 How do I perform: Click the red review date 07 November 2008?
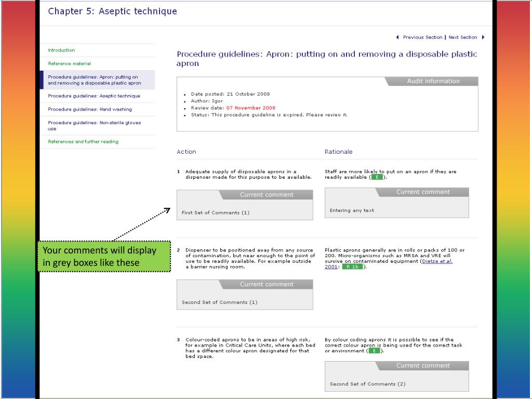tap(251, 108)
